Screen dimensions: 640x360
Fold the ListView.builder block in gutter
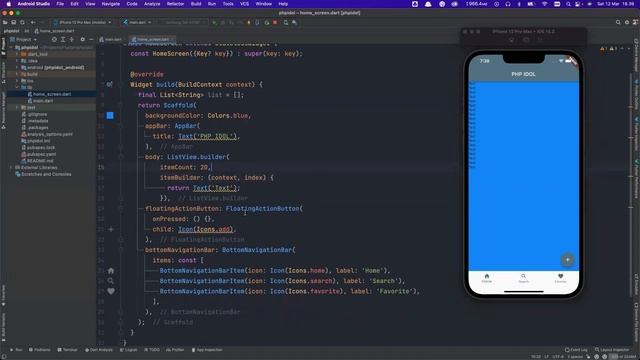click(x=121, y=157)
